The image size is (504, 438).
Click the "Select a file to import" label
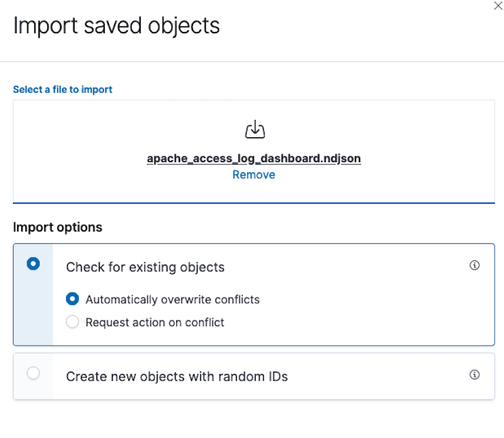[x=63, y=90]
